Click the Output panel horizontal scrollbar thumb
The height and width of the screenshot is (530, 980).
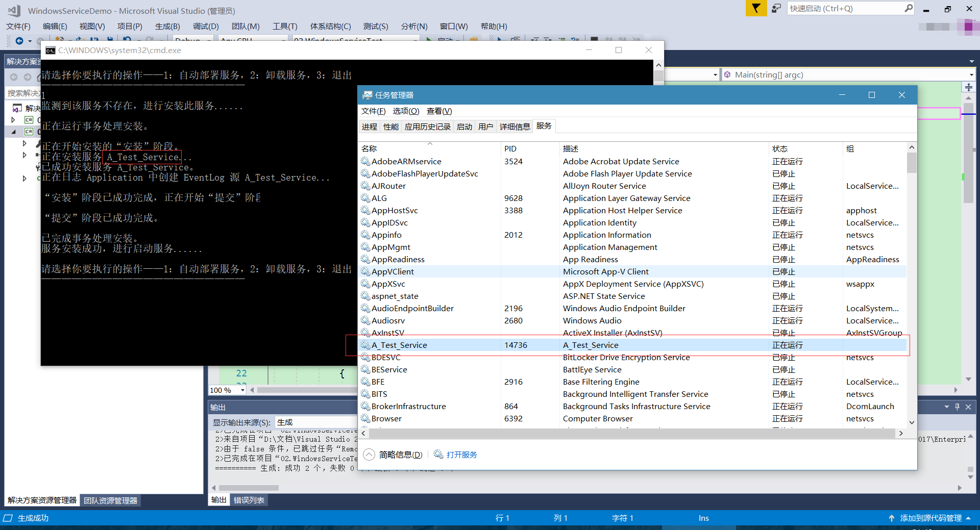(x=249, y=487)
